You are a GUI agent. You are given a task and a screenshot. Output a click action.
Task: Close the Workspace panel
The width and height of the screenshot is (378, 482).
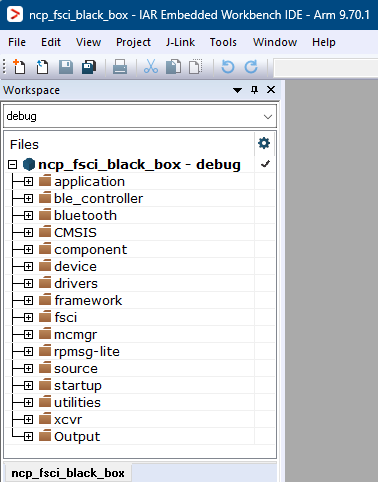(x=271, y=90)
